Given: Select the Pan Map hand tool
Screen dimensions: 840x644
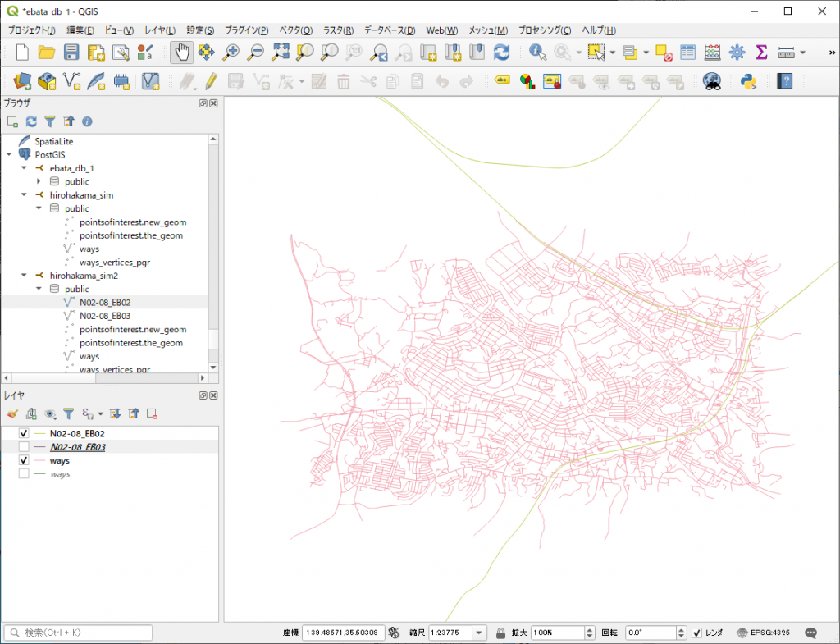Looking at the screenshot, I should coord(181,53).
